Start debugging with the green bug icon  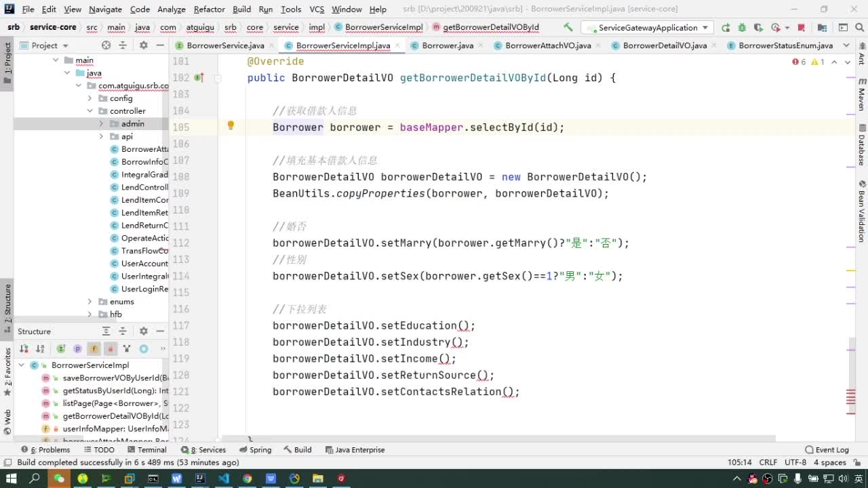pos(742,28)
